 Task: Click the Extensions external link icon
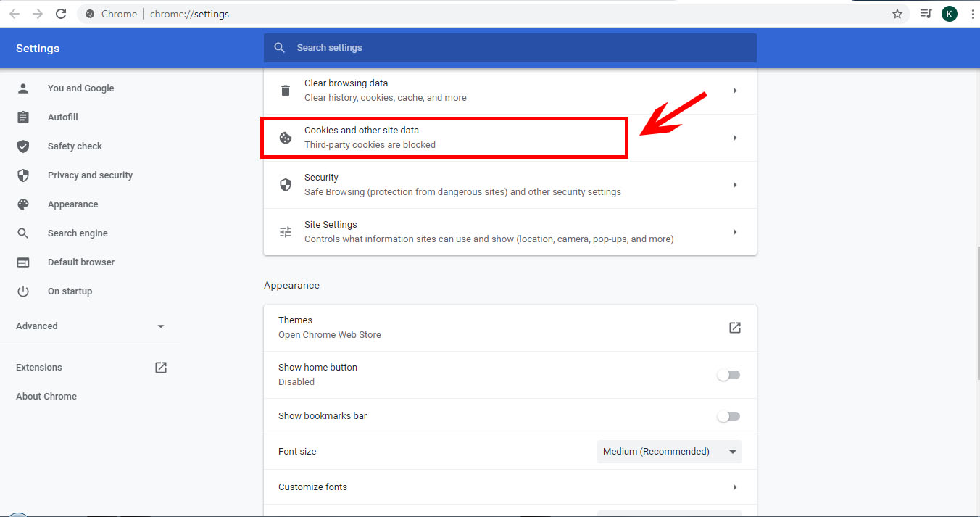pos(161,368)
